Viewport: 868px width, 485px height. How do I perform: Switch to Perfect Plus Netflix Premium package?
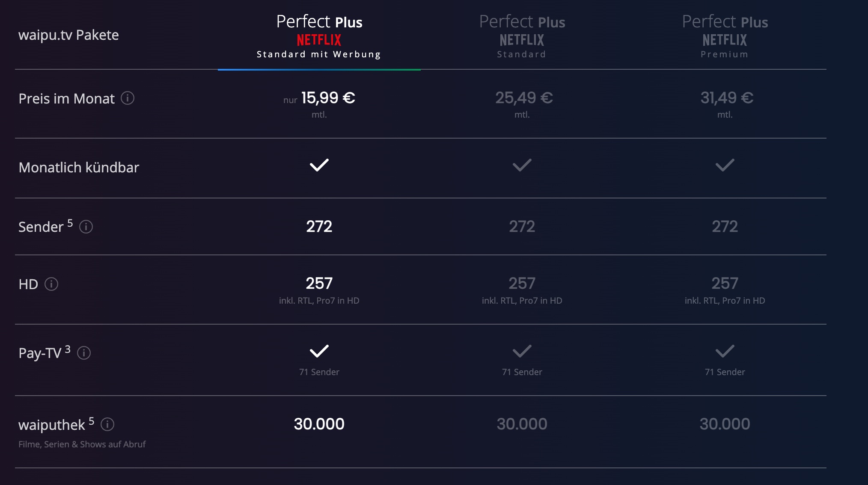point(725,36)
